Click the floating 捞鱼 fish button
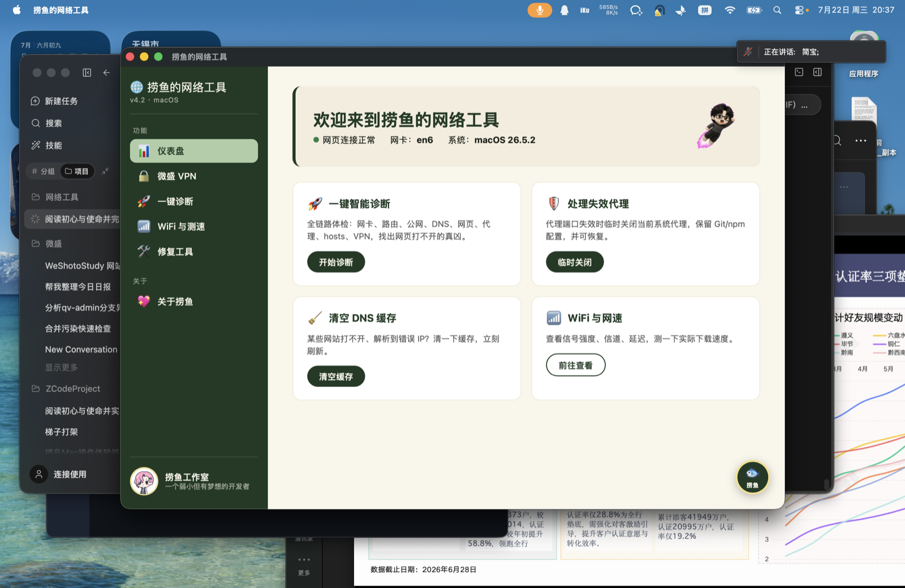 pyautogui.click(x=752, y=478)
